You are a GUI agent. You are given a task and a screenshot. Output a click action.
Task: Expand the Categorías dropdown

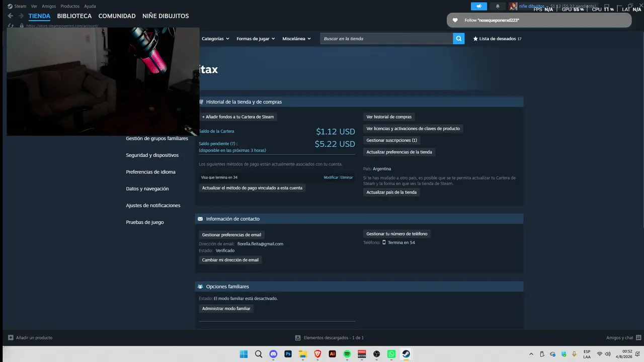pyautogui.click(x=215, y=39)
